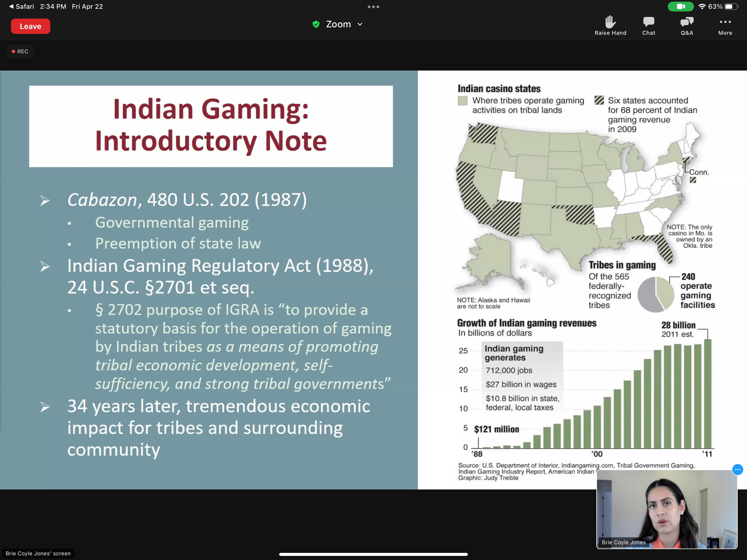Tap the Wi-Fi status icon
The width and height of the screenshot is (747, 560).
click(702, 6)
